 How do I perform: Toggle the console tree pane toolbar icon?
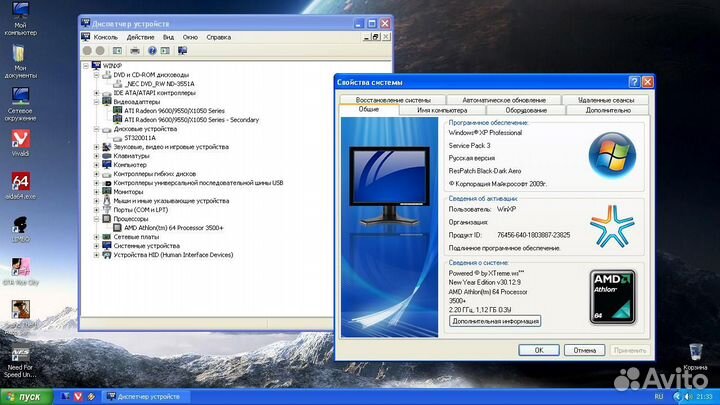[x=118, y=51]
